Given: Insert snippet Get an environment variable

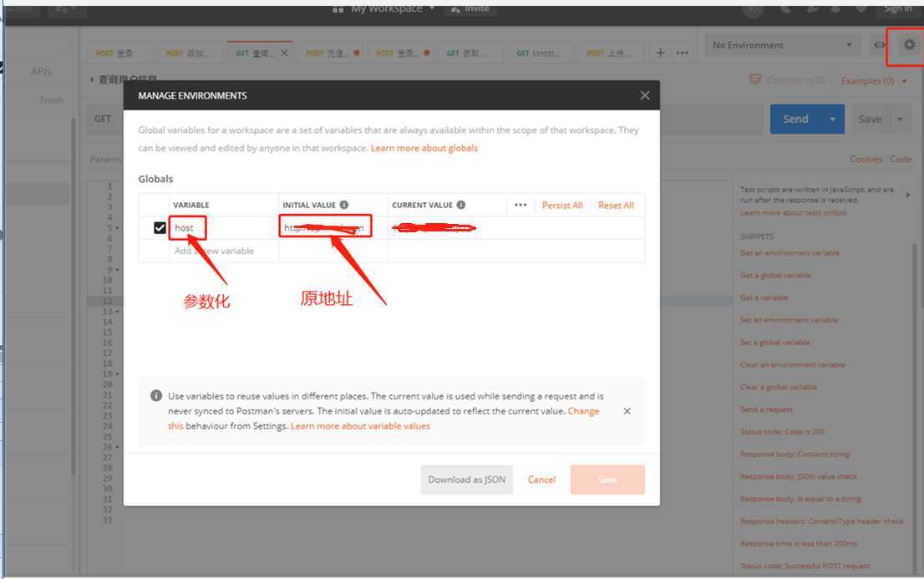Looking at the screenshot, I should point(789,253).
